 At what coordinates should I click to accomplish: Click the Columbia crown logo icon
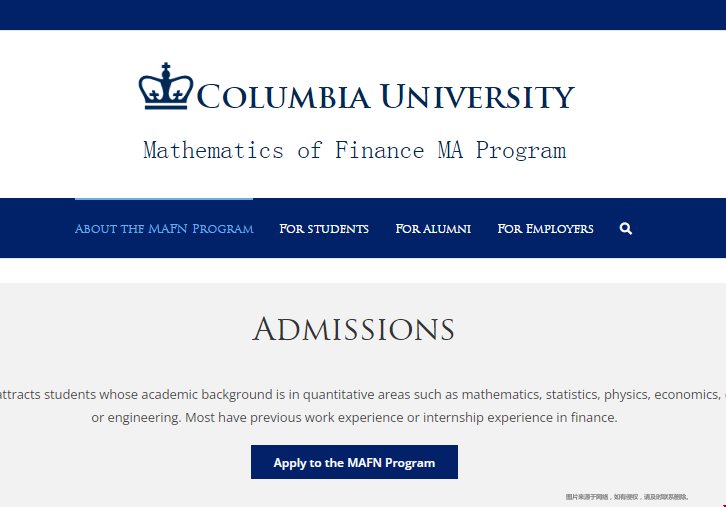click(x=165, y=87)
